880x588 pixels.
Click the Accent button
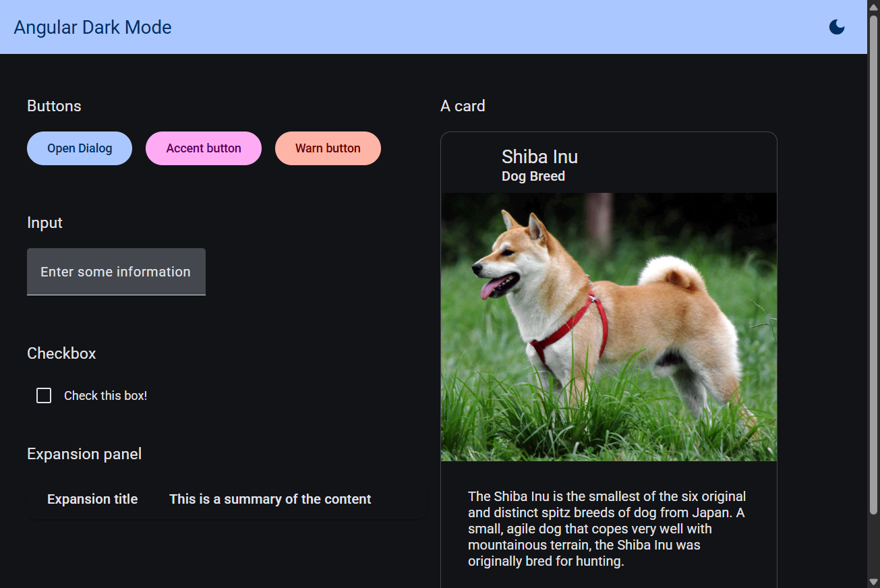pos(204,148)
